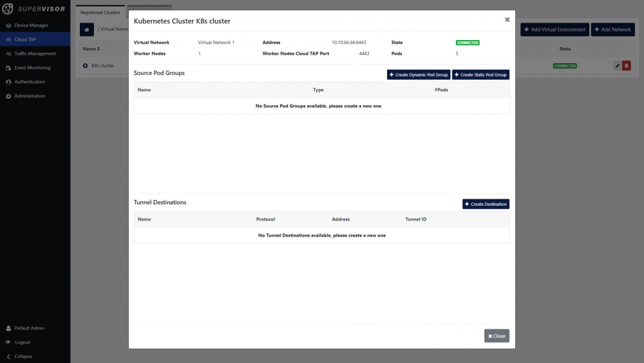This screenshot has height=363, width=644.
Task: Click the Event Monitoring calendar icon
Action: point(8,68)
